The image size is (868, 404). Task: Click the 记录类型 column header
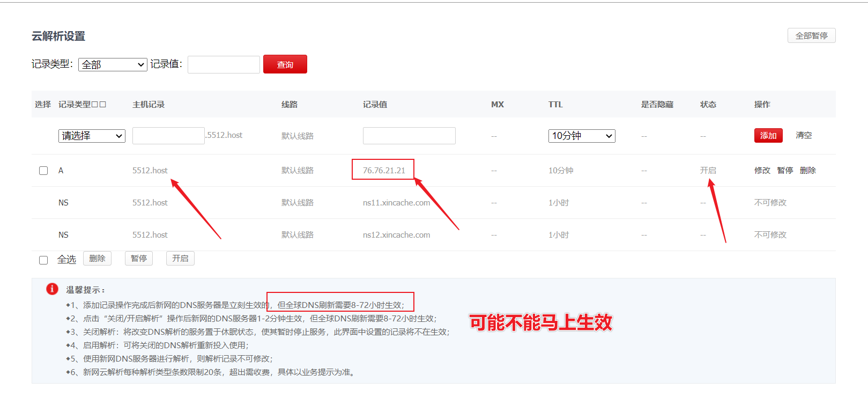coord(82,105)
